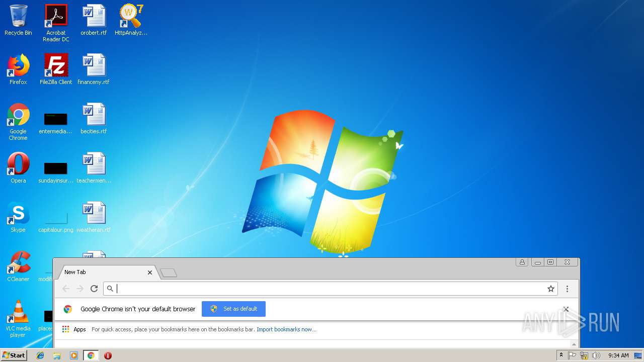Click the page scrollbar up arrow in Chrome

(574, 344)
